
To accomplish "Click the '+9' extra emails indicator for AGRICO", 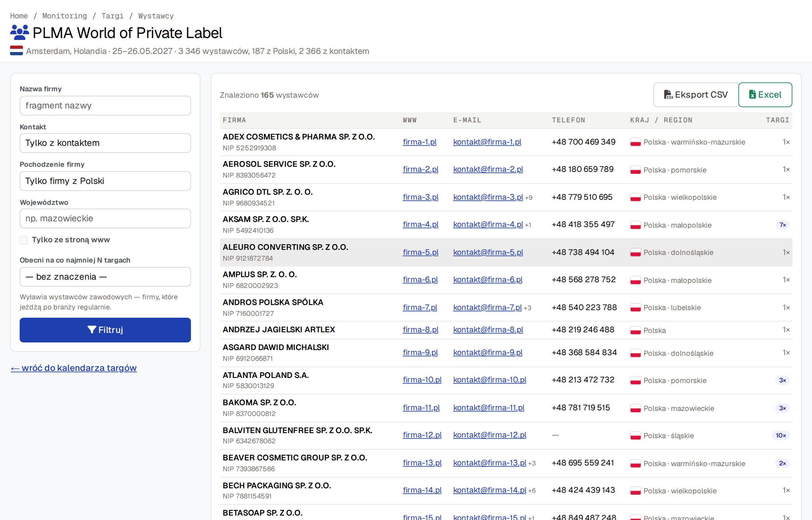I will (529, 198).
